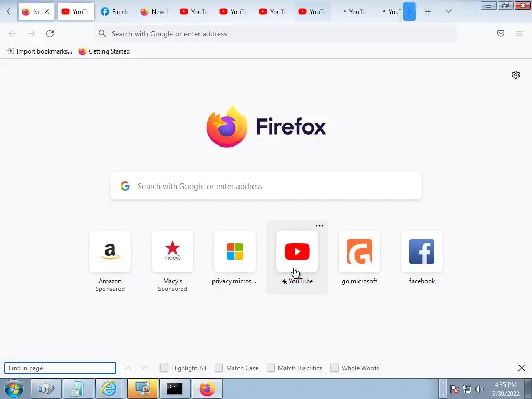
Task: Enable Match Case checkbox
Action: coord(219,368)
